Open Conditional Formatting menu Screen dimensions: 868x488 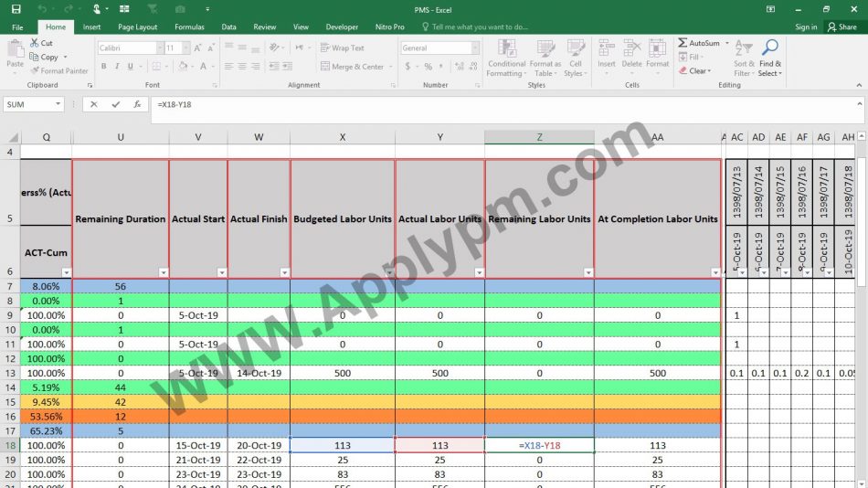(x=506, y=58)
